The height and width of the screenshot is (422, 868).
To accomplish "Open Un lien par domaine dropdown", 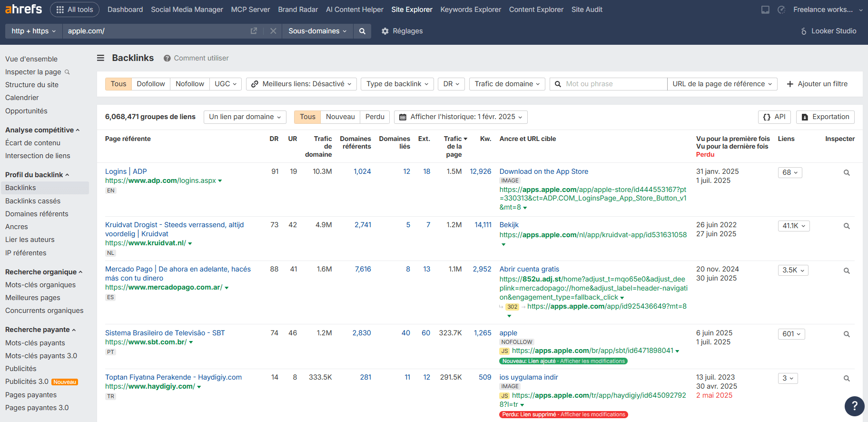I will [245, 117].
